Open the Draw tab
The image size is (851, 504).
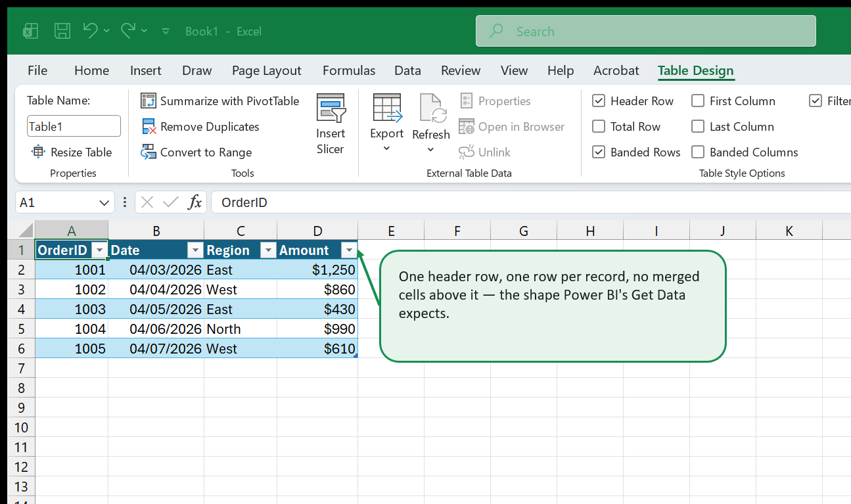[x=197, y=70]
